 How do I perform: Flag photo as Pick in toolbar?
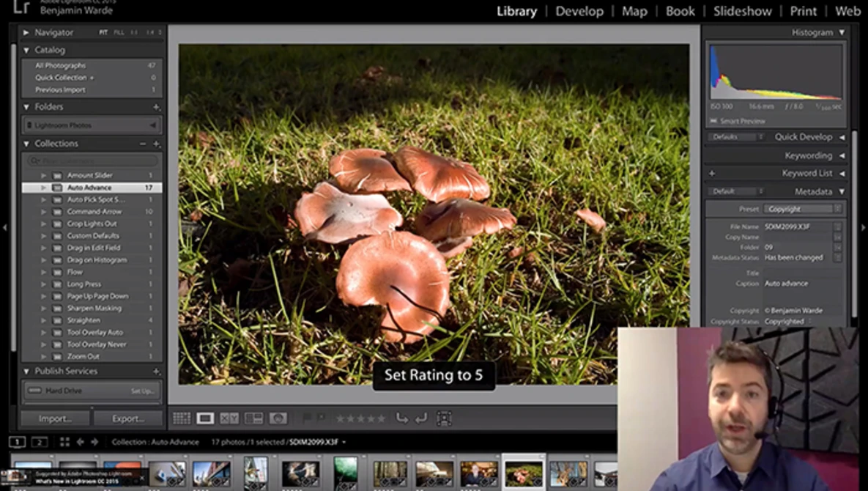pos(307,418)
